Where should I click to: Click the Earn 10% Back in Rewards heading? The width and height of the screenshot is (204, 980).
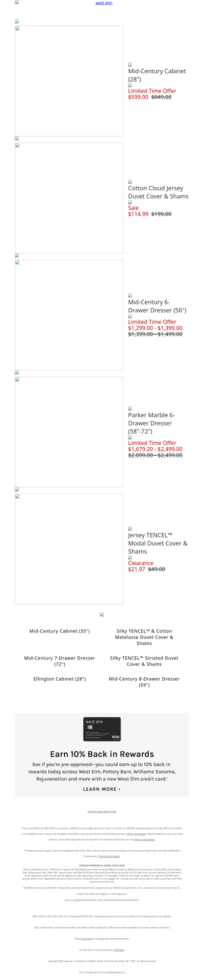click(x=102, y=754)
